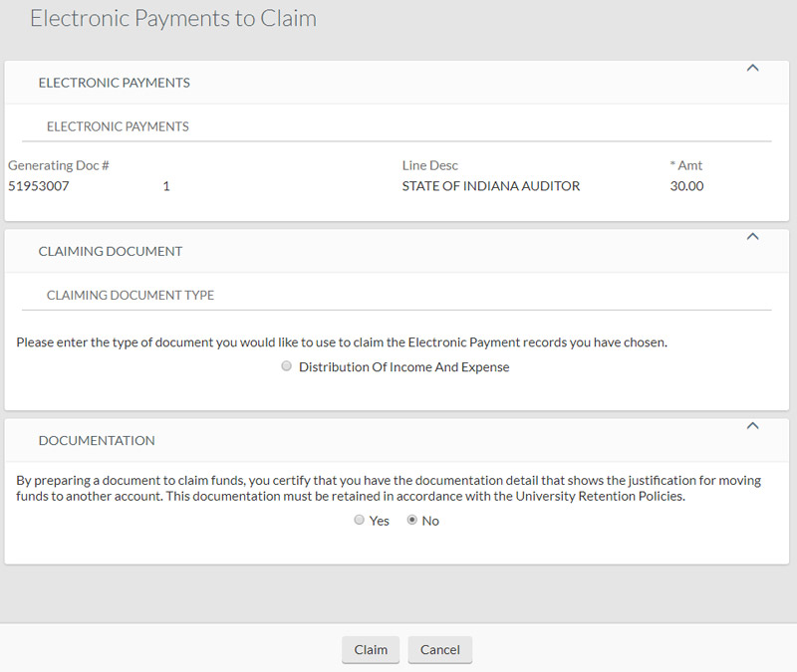
Task: Click the Line Desc column header
Action: pyautogui.click(x=429, y=165)
